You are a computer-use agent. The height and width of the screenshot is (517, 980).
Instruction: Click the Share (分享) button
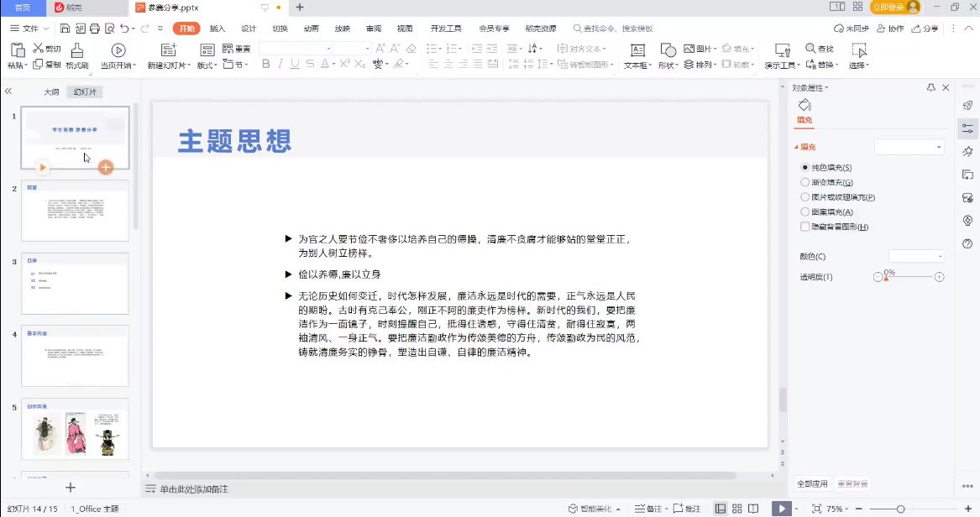click(x=925, y=29)
